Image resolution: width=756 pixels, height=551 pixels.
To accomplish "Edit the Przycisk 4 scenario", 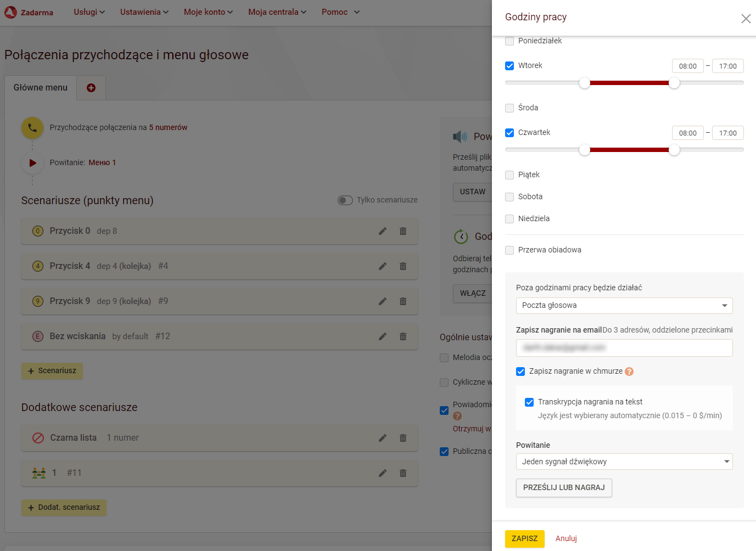I will [x=383, y=266].
